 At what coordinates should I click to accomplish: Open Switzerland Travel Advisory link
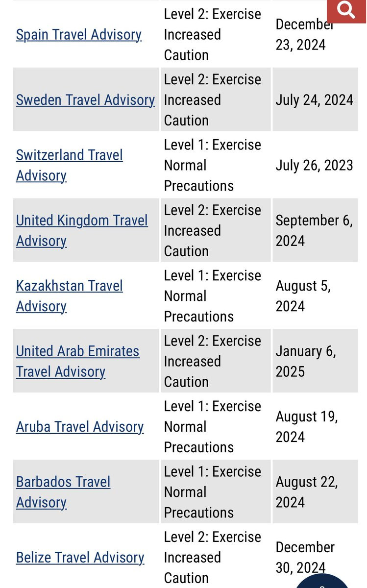click(x=70, y=165)
